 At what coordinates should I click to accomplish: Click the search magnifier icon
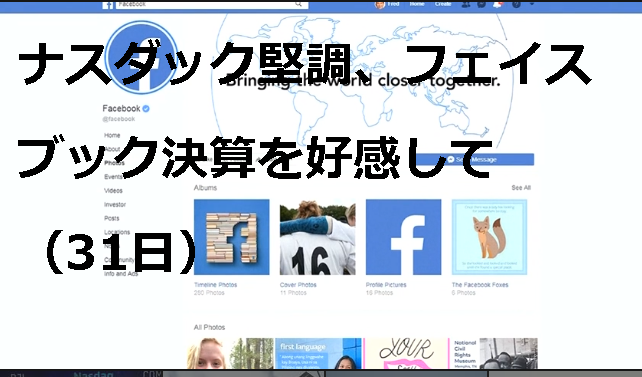(299, 4)
